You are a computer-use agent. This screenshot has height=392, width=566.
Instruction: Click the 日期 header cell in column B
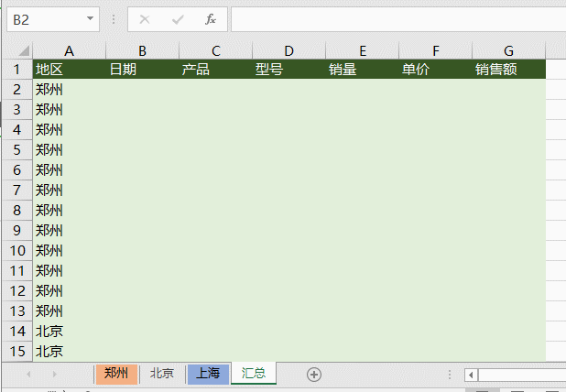[x=142, y=70]
